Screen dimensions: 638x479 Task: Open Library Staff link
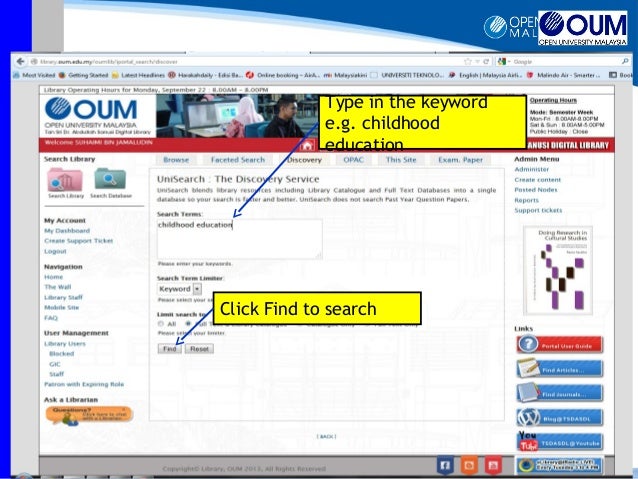coord(63,297)
